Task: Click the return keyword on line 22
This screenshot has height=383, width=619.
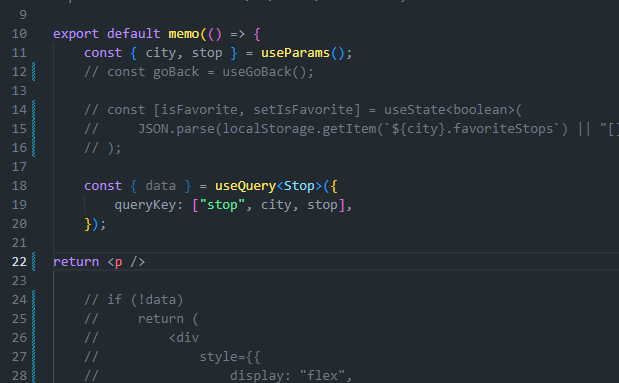Action: tap(76, 262)
